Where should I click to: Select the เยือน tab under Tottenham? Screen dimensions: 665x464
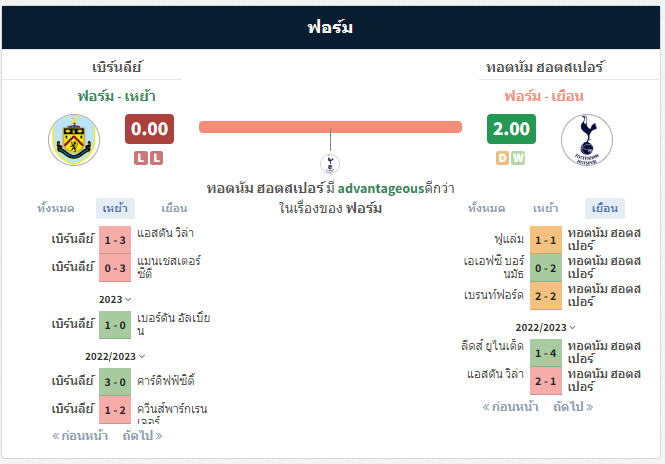point(604,208)
